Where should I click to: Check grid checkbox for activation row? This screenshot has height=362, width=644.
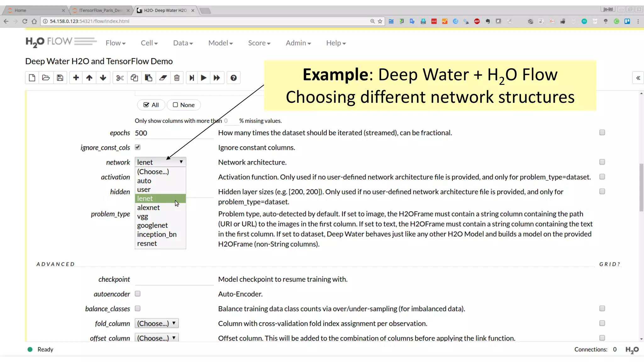[x=602, y=177]
